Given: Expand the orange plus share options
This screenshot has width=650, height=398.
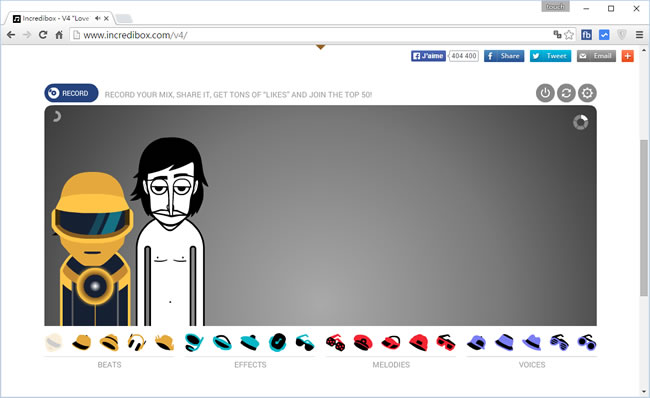Looking at the screenshot, I should [x=628, y=56].
